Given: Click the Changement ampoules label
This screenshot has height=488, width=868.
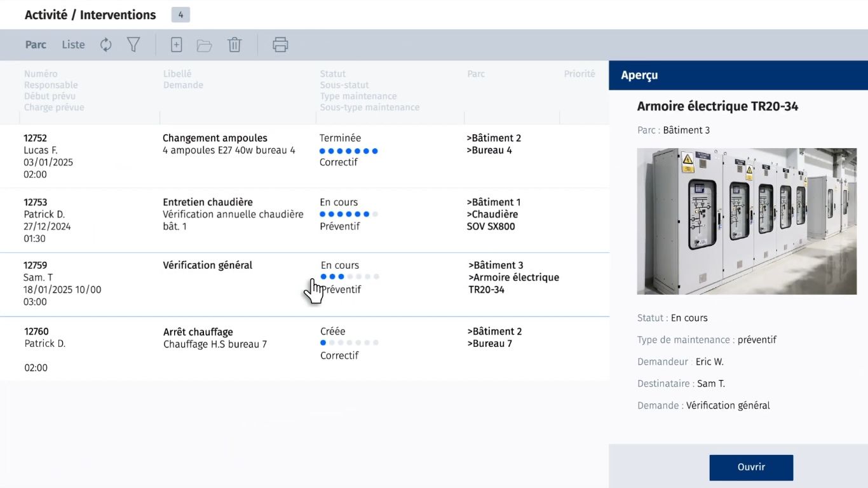Looking at the screenshot, I should coord(215,138).
